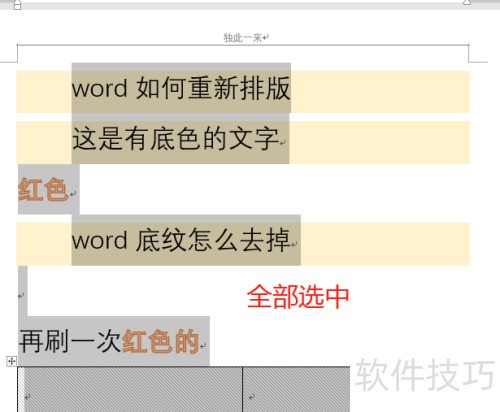Click the black text 再刷一次
This screenshot has height=412, width=500.
click(x=70, y=341)
